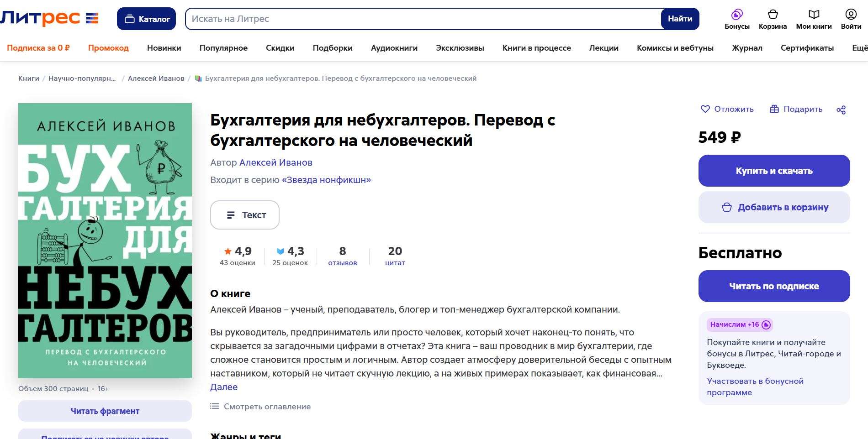Open author link Алексей Иванов under the title
This screenshot has height=439, width=868.
276,162
